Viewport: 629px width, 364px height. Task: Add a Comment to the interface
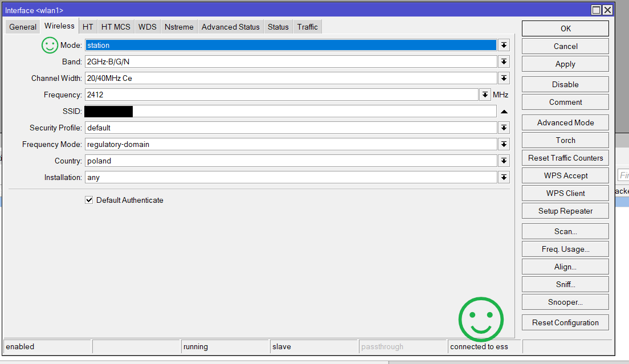[565, 102]
